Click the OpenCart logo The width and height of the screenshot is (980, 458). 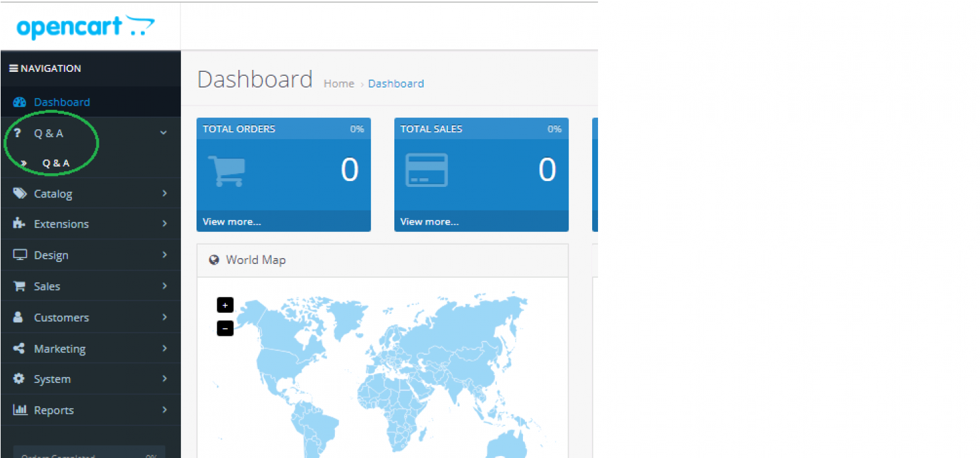click(x=86, y=27)
